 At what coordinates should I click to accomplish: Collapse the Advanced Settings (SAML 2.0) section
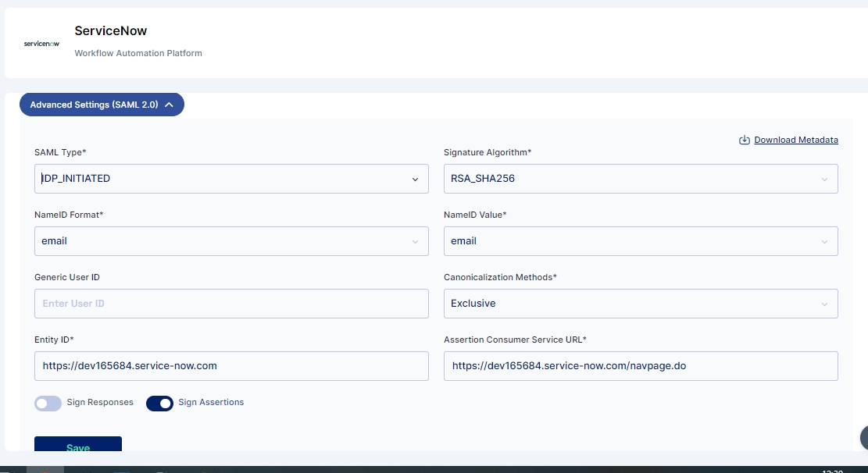pos(102,105)
